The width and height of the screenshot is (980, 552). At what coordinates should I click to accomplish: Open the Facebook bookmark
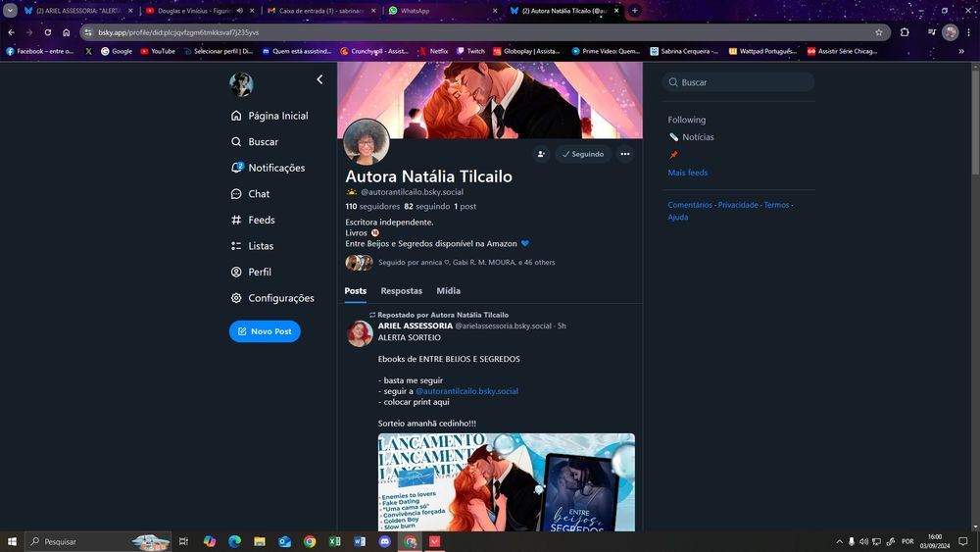pyautogui.click(x=39, y=51)
